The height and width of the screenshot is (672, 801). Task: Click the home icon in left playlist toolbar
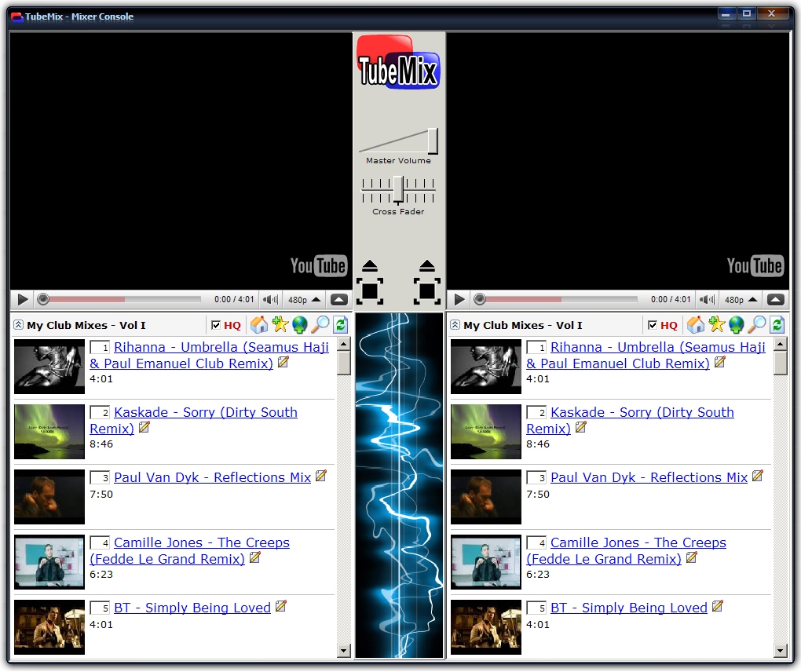click(259, 324)
